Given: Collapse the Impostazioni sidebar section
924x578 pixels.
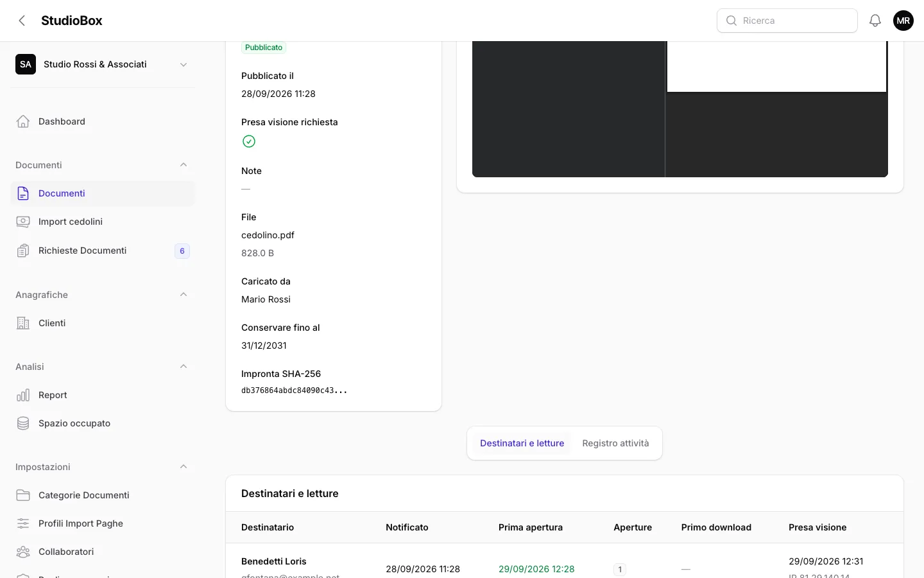Looking at the screenshot, I should pyautogui.click(x=184, y=467).
